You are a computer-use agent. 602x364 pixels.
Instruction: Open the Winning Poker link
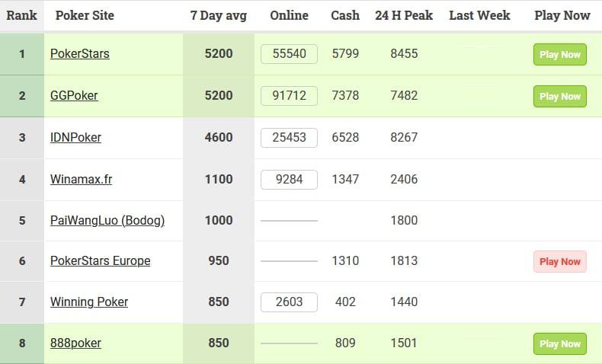tap(89, 302)
